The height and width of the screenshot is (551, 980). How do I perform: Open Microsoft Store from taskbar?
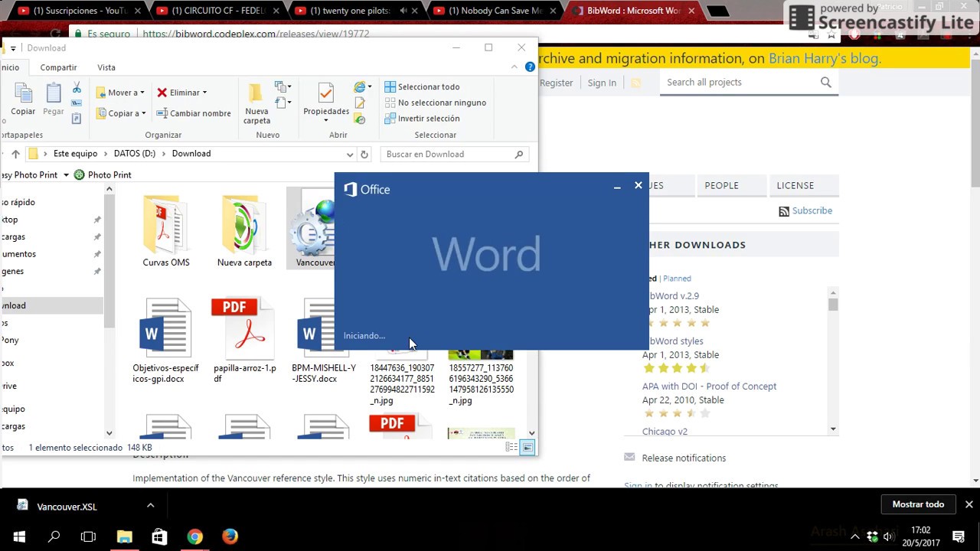(x=159, y=536)
